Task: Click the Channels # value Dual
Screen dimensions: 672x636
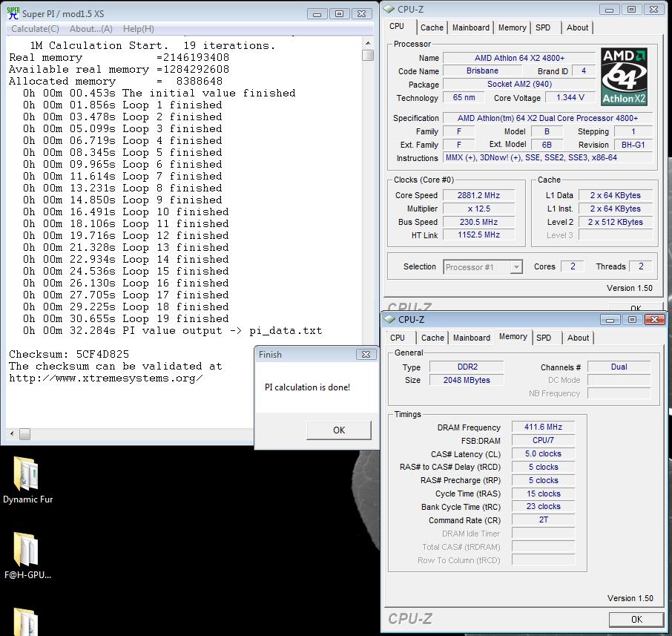Action: (619, 367)
